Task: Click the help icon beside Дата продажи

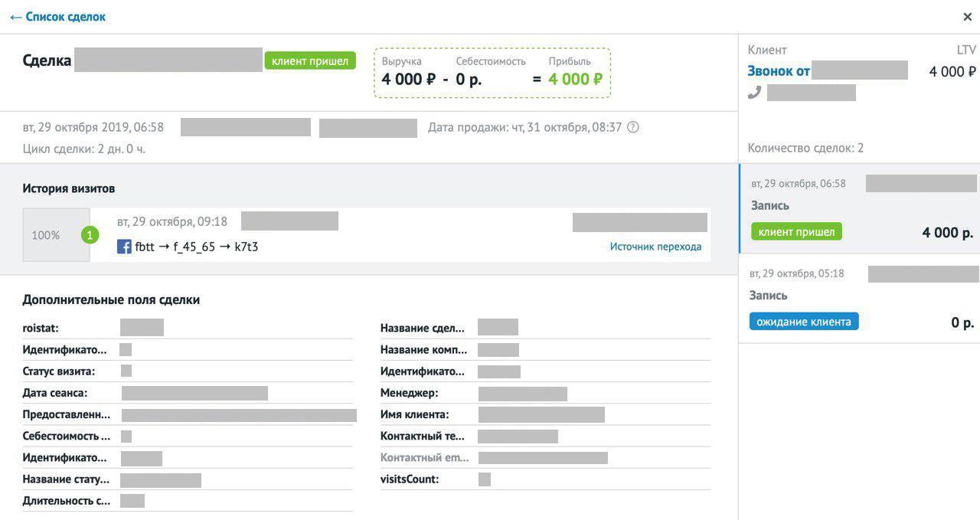Action: coord(633,128)
